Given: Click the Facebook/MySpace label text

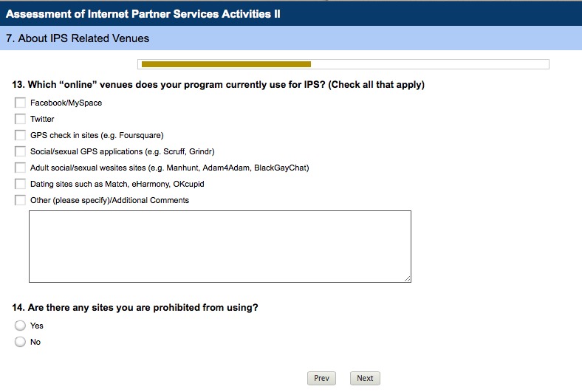Looking at the screenshot, I should tap(66, 103).
